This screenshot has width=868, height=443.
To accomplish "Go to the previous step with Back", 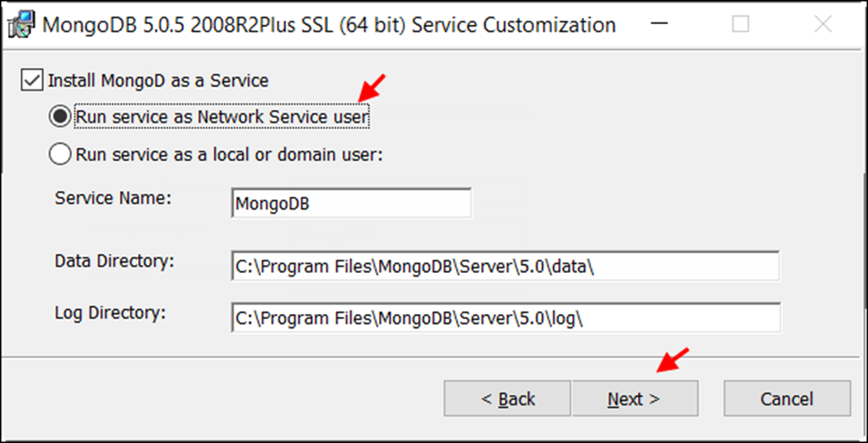I will click(507, 398).
